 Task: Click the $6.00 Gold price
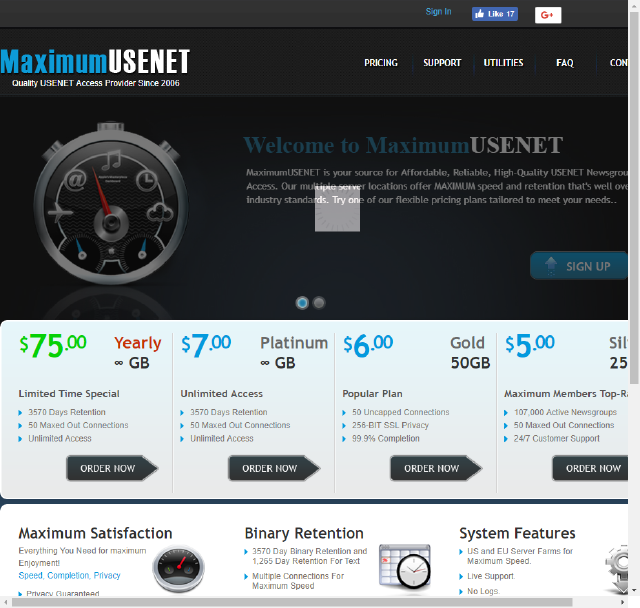368,346
